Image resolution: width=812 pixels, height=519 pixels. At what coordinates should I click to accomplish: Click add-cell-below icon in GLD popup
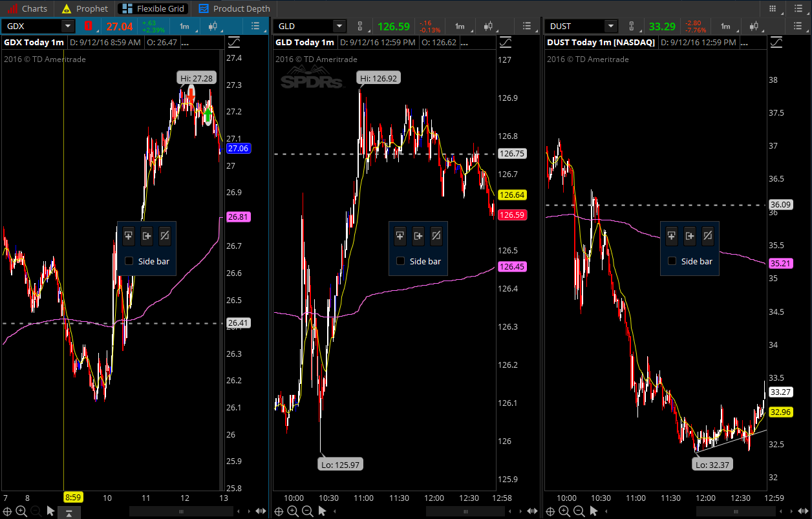[x=400, y=236]
